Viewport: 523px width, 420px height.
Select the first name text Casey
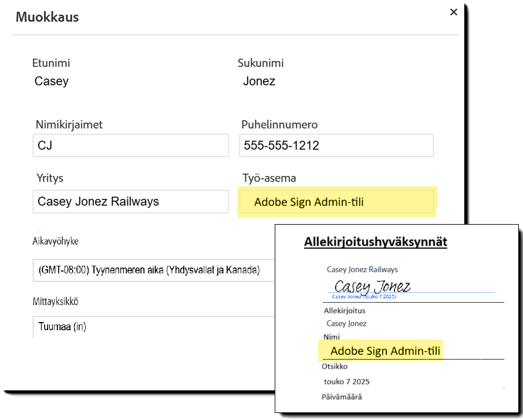click(52, 82)
